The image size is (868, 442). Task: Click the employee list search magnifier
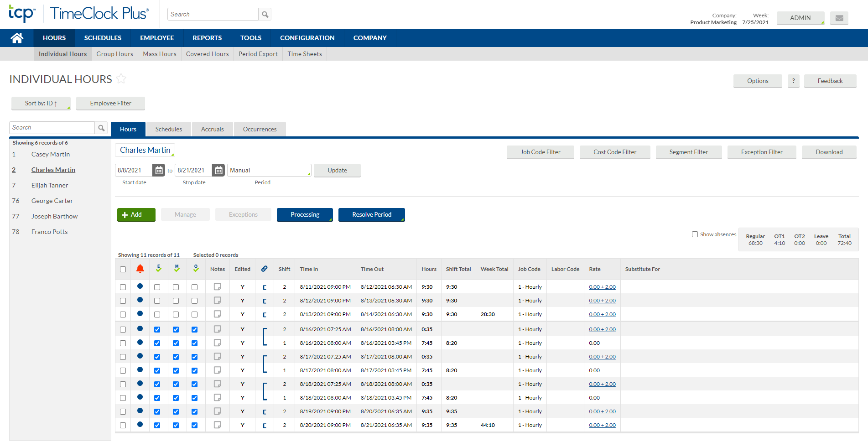tap(101, 128)
